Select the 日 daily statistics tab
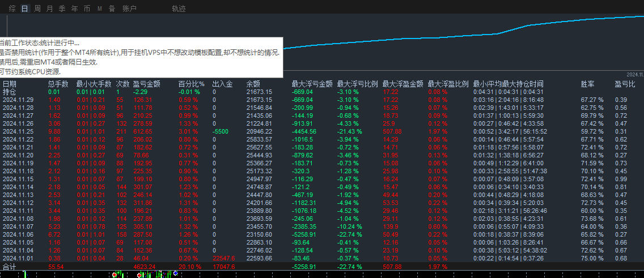Screen dimensions: 644x278 coord(24,8)
